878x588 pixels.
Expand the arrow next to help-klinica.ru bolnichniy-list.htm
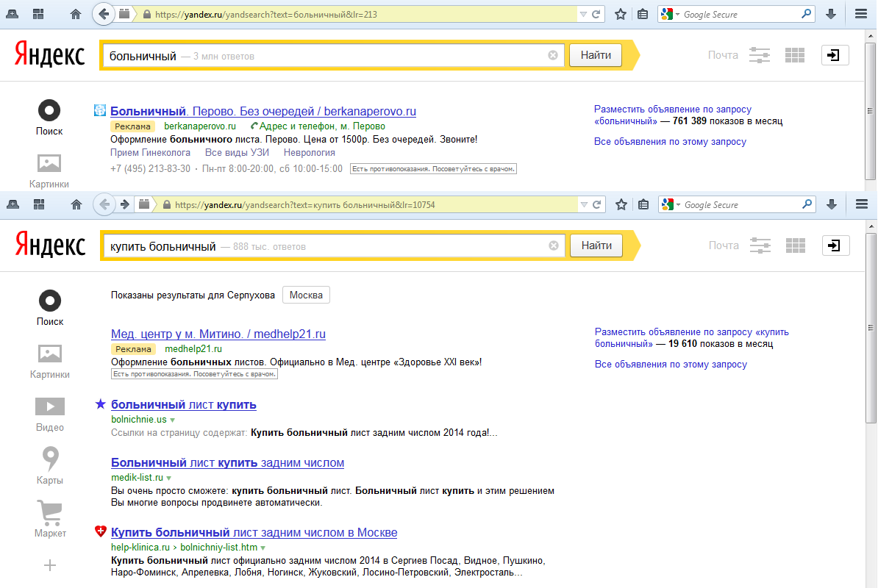(x=263, y=548)
